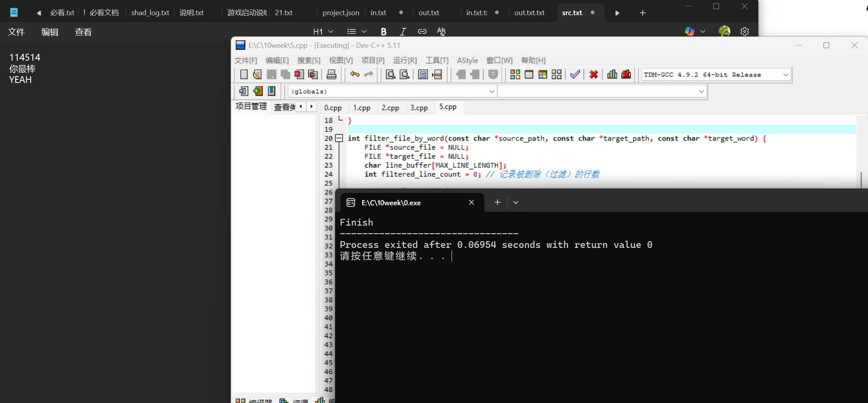Expand the list style dropdown in Notepad
868x403 pixels.
[364, 31]
